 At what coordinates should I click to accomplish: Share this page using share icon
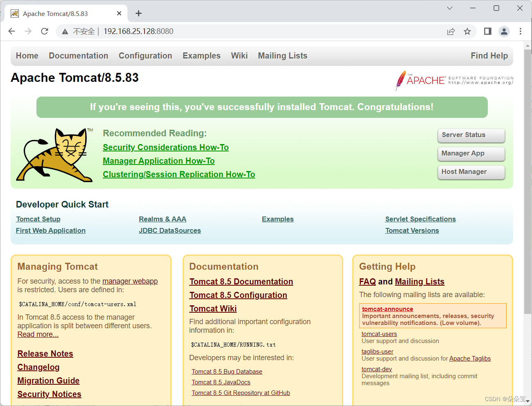(x=451, y=32)
